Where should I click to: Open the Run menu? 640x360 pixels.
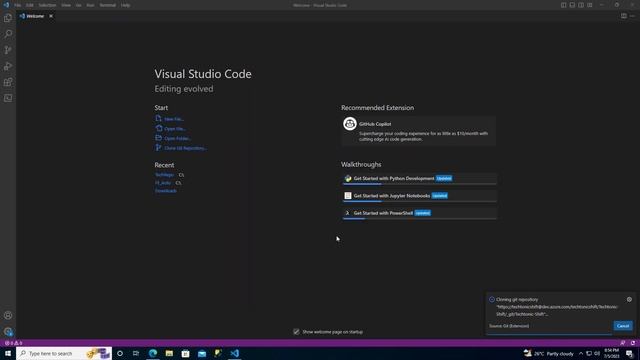click(90, 5)
